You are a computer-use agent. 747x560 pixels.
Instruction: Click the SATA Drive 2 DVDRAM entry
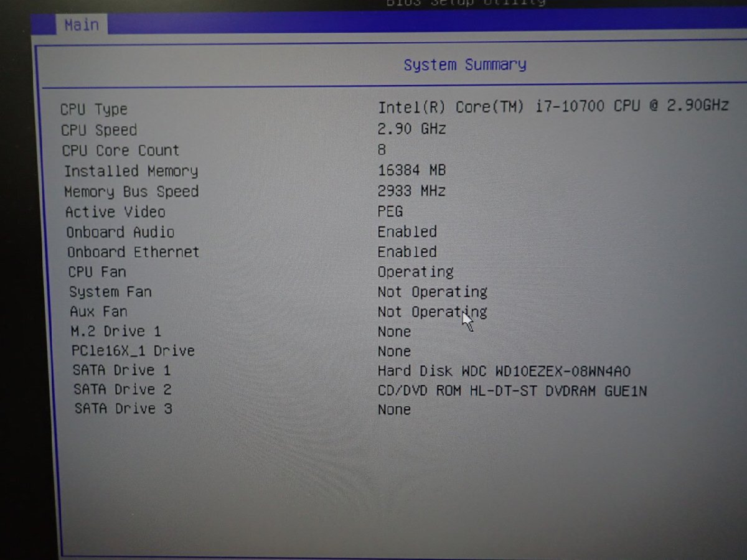[512, 391]
